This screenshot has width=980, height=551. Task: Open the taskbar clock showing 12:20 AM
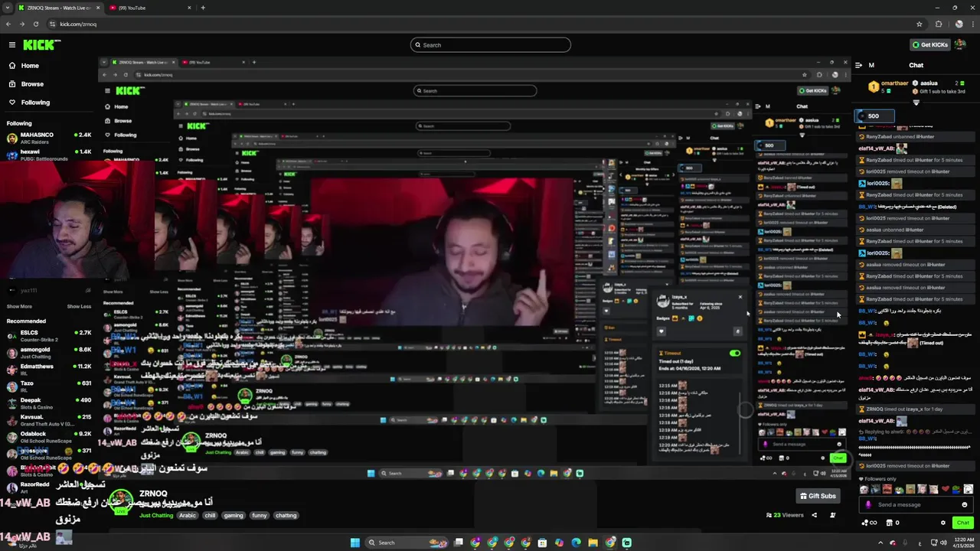pyautogui.click(x=964, y=543)
